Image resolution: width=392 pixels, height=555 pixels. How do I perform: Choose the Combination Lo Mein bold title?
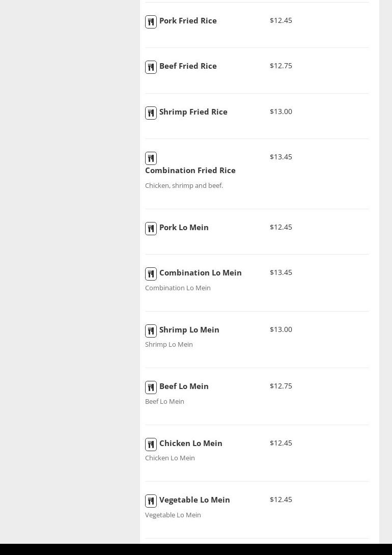(200, 272)
